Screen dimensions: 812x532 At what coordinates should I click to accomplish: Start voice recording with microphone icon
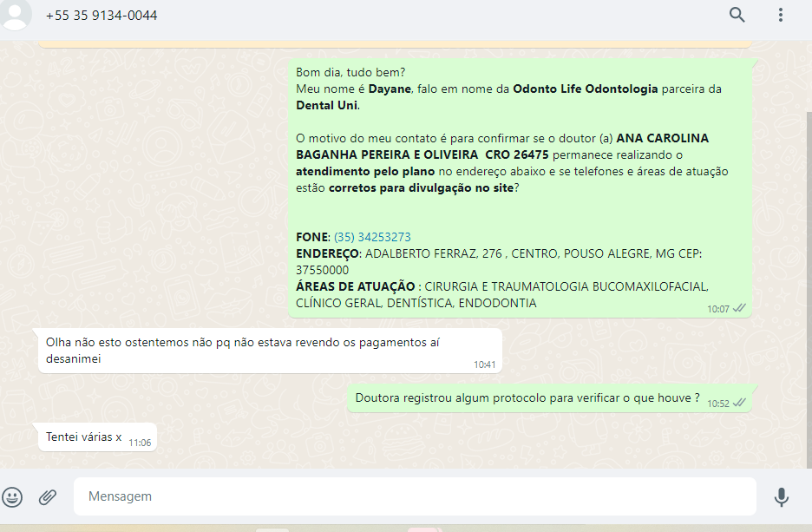tap(782, 496)
